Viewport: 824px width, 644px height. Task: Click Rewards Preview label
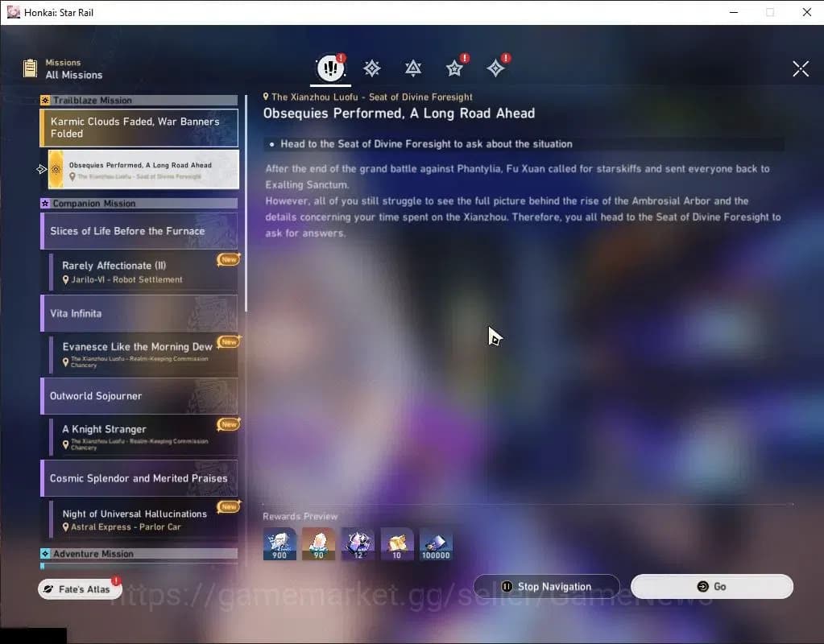(300, 516)
